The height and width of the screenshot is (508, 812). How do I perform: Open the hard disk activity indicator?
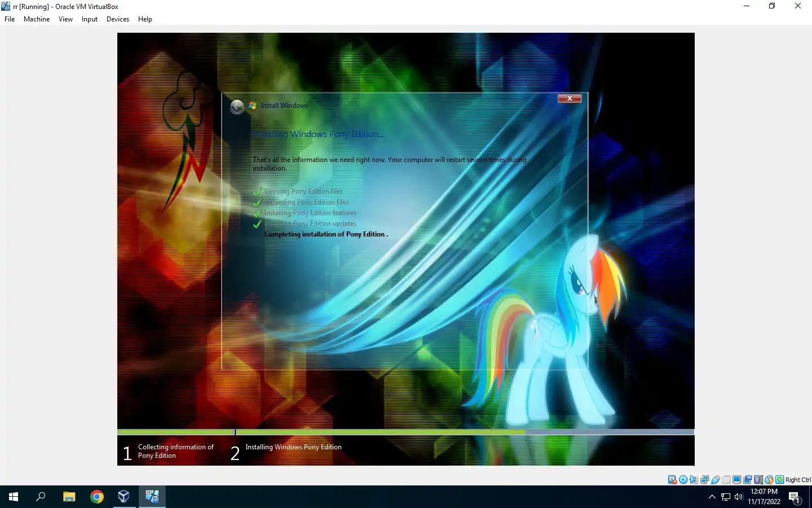point(672,480)
